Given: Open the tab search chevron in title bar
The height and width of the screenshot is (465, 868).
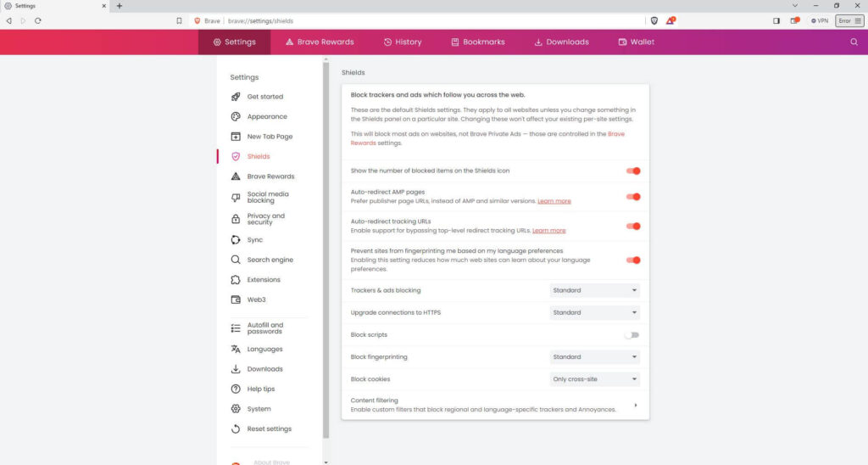Looking at the screenshot, I should (795, 6).
